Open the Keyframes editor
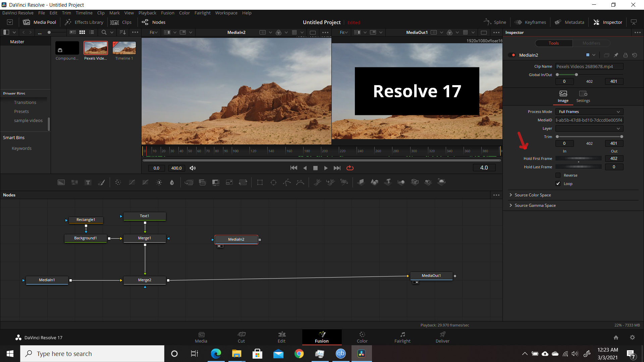This screenshot has width=644, height=362. pos(530,22)
